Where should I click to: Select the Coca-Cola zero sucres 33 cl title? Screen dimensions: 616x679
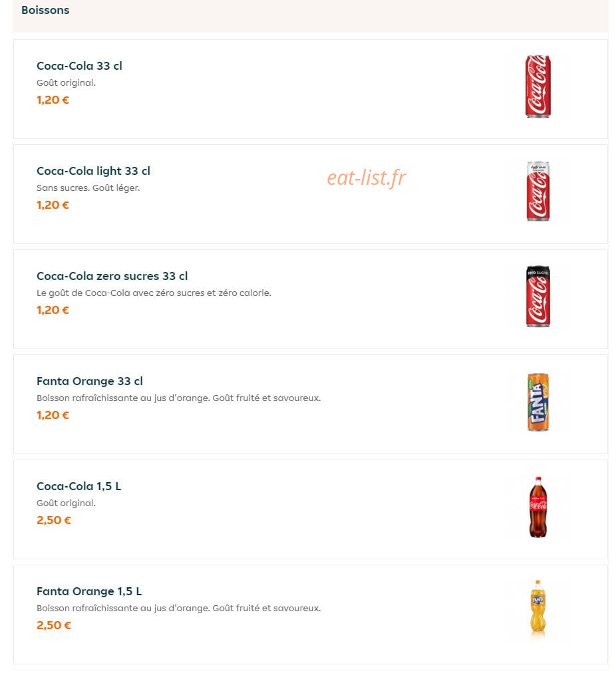tap(112, 276)
